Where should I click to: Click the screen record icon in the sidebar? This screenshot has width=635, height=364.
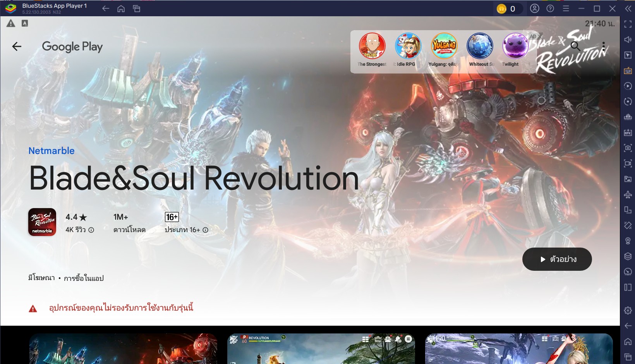(x=628, y=163)
